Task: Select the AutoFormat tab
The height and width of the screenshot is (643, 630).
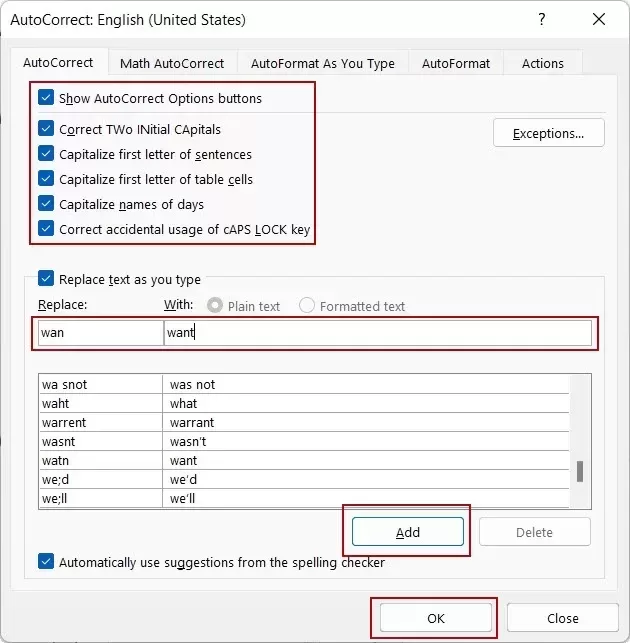Action: (x=456, y=63)
